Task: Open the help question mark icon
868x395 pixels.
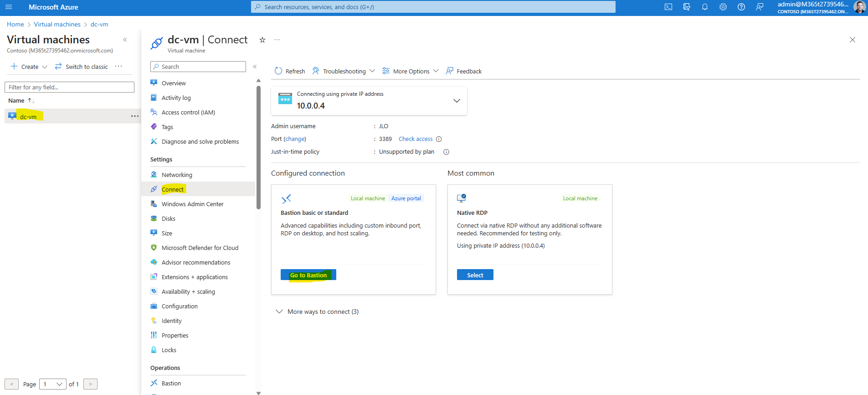Action: pos(741,7)
